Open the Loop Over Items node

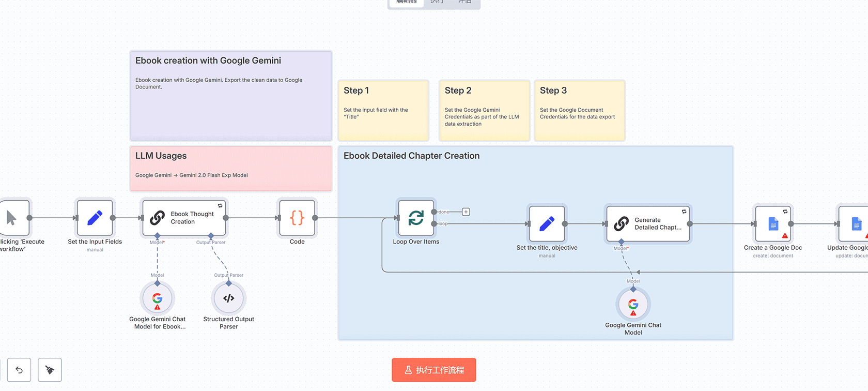(x=416, y=218)
